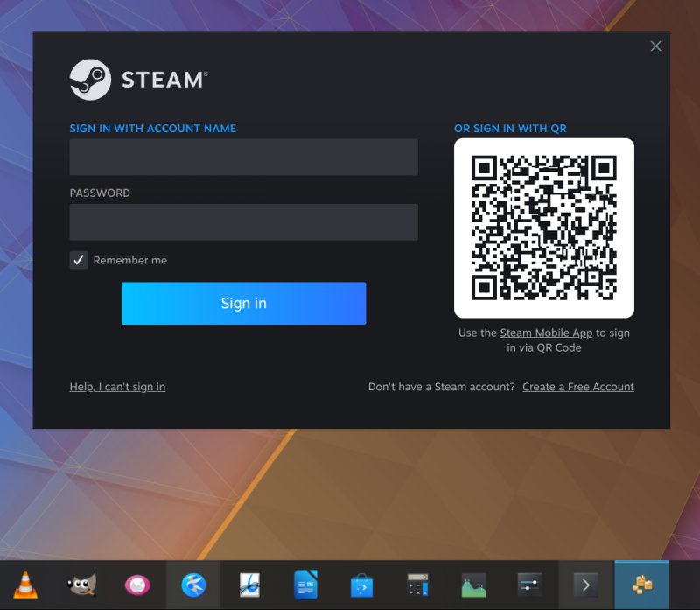
Task: Open the Help, I can't sign in link
Action: tap(117, 387)
